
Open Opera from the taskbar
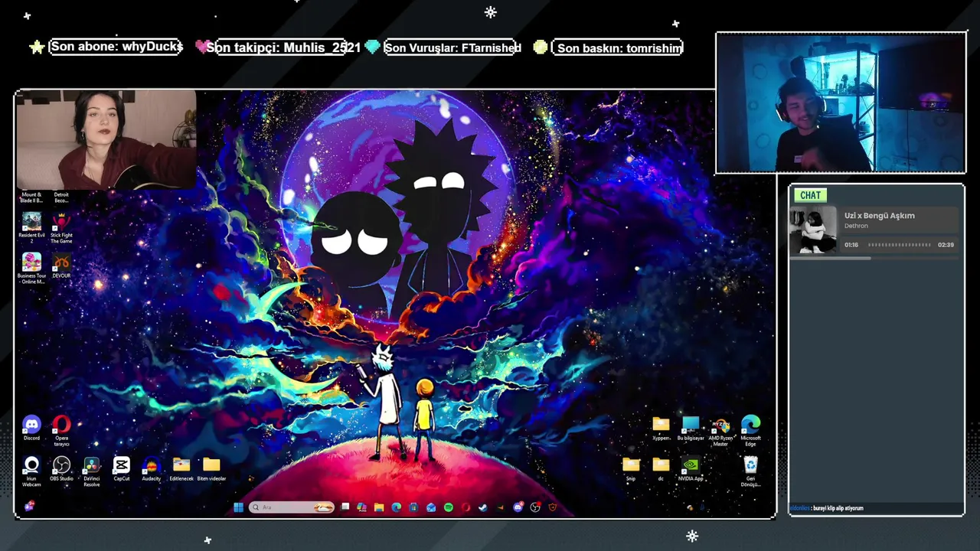(x=465, y=507)
